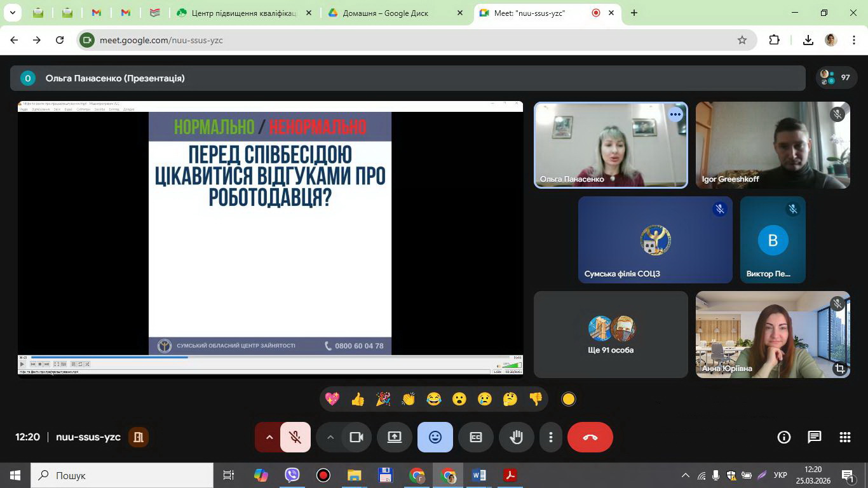Raise your hand in the meeting

pos(516,437)
